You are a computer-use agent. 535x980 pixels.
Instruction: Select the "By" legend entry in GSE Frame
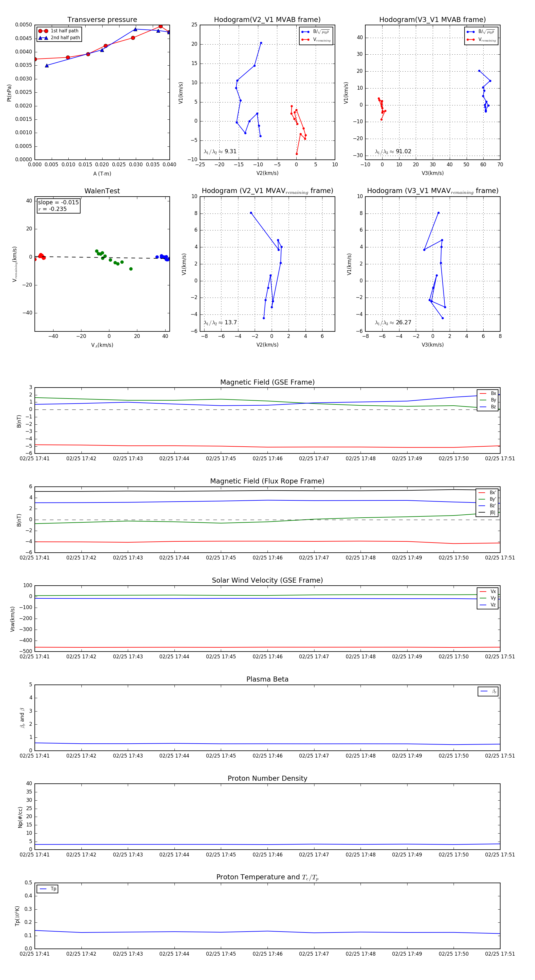[x=488, y=400]
